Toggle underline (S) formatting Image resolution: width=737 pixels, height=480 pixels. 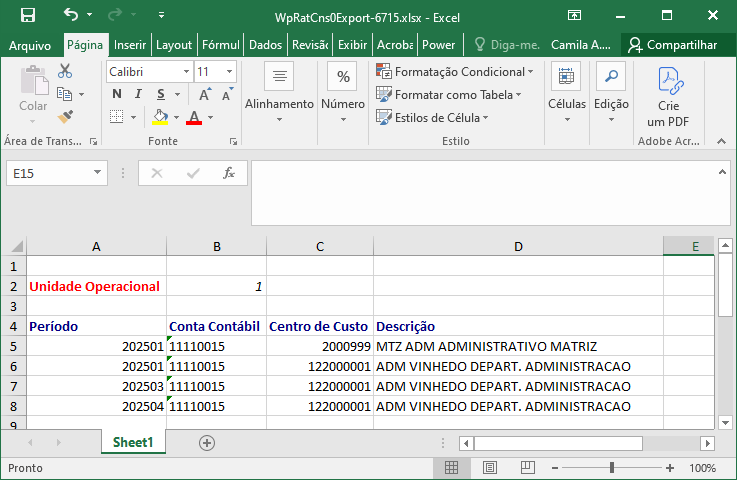161,94
